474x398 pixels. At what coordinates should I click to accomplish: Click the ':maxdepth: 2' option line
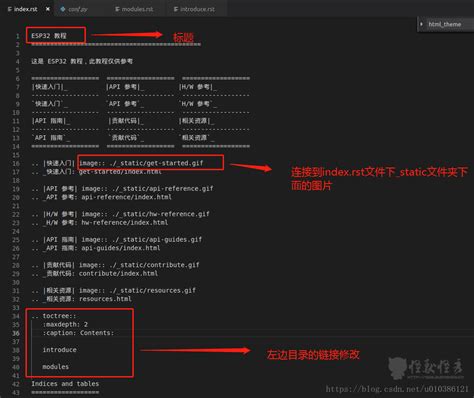(65, 325)
